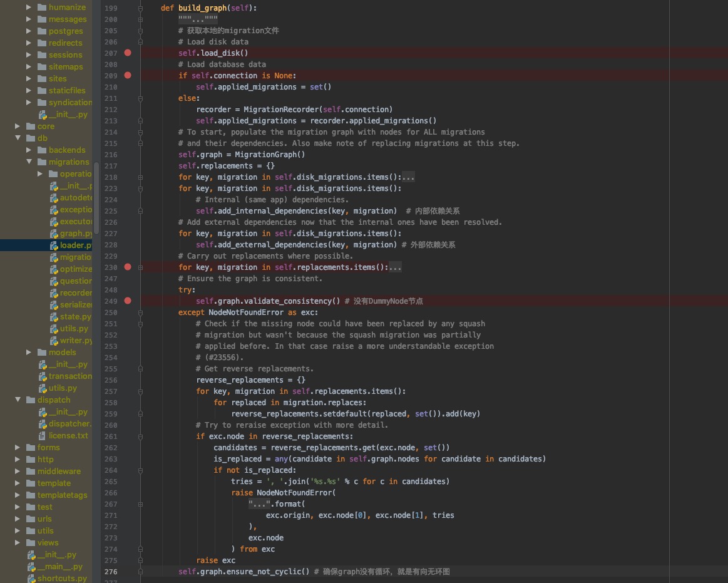Screen dimensions: 728x583
Task: Disable the breakpoint on line 230
Action: click(128, 267)
